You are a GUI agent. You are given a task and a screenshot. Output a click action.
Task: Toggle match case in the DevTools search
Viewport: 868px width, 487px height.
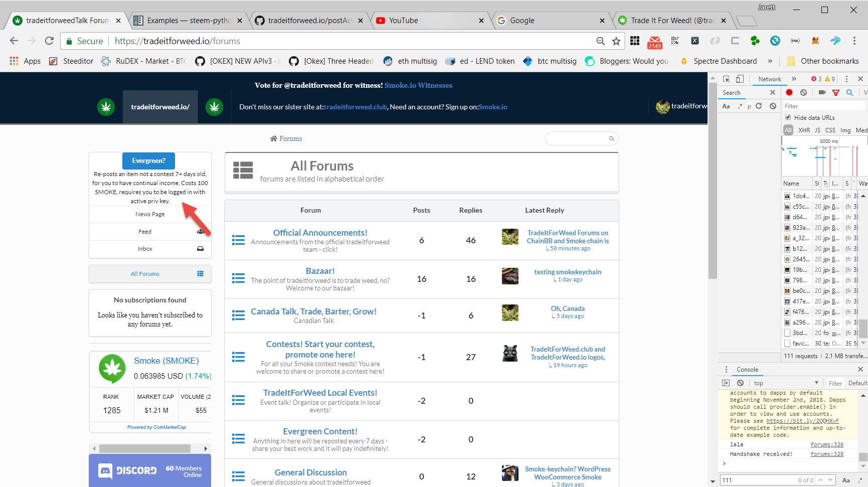coord(726,106)
